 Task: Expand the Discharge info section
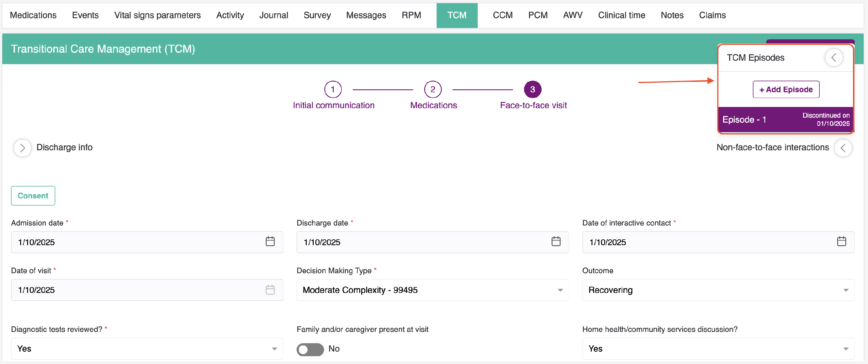pyautogui.click(x=22, y=147)
